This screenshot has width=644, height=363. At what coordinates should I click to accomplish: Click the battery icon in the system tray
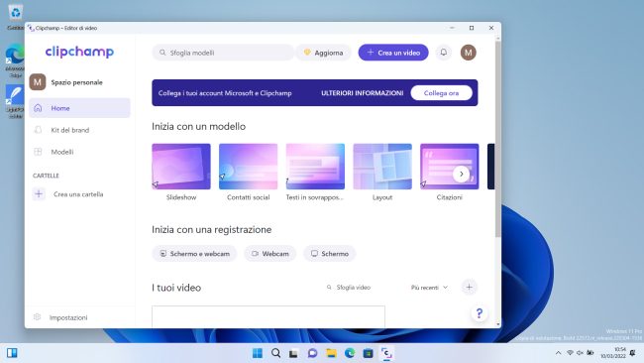[x=590, y=353]
